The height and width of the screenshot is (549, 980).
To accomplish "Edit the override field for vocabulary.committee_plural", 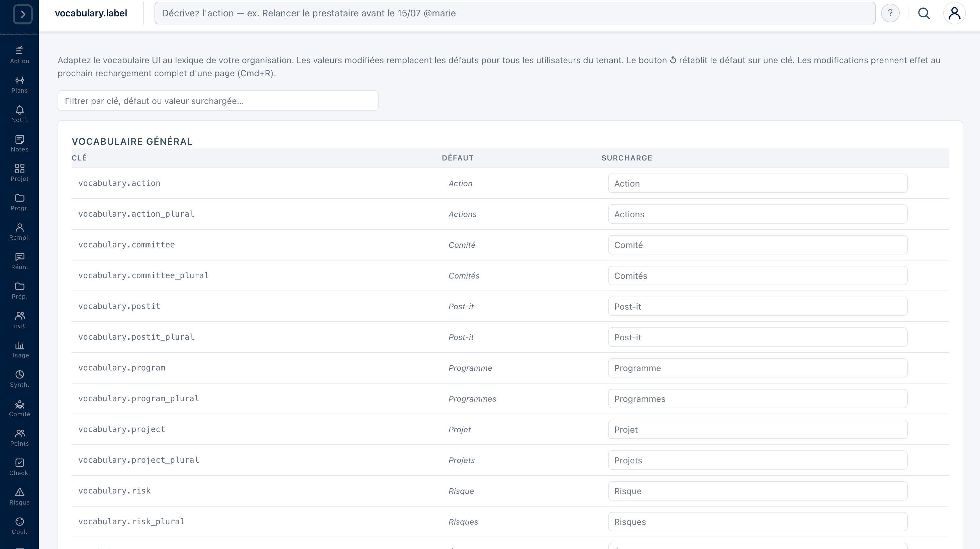I will [x=758, y=276].
